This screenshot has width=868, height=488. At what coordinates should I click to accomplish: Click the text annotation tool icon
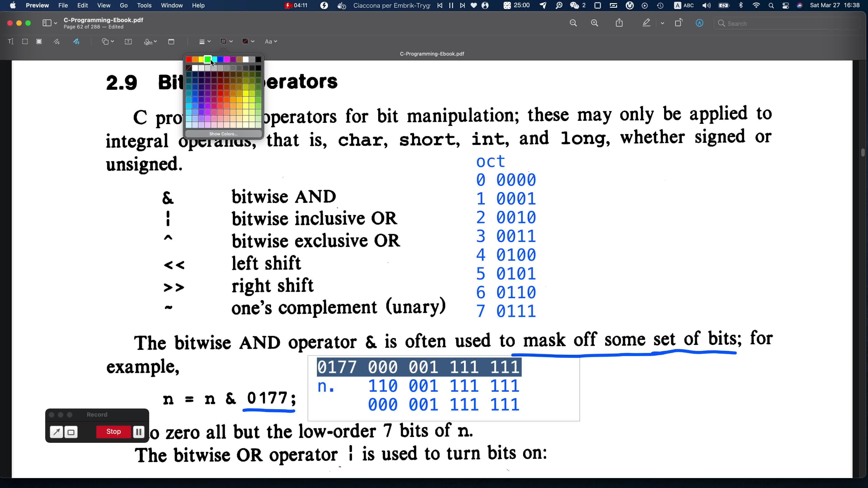click(x=10, y=41)
